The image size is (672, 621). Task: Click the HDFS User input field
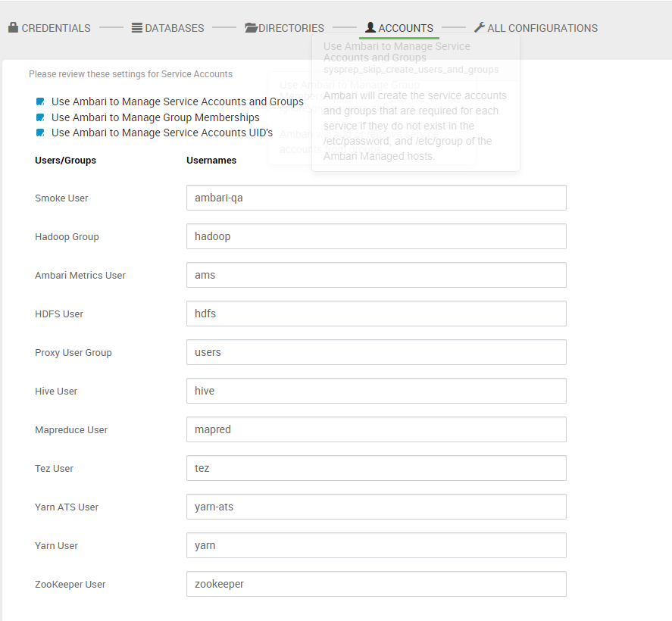(377, 314)
